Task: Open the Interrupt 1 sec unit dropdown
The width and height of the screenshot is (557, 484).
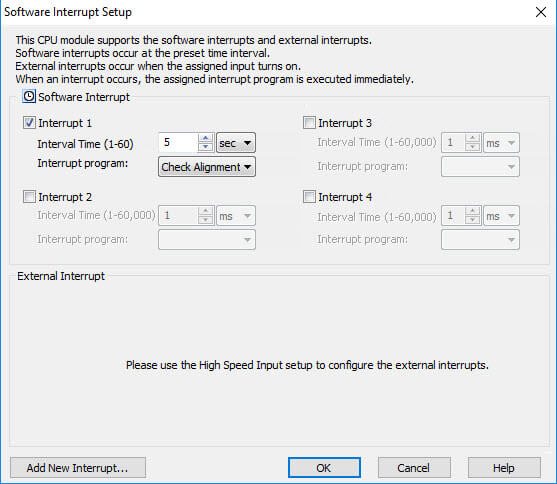Action: 236,143
